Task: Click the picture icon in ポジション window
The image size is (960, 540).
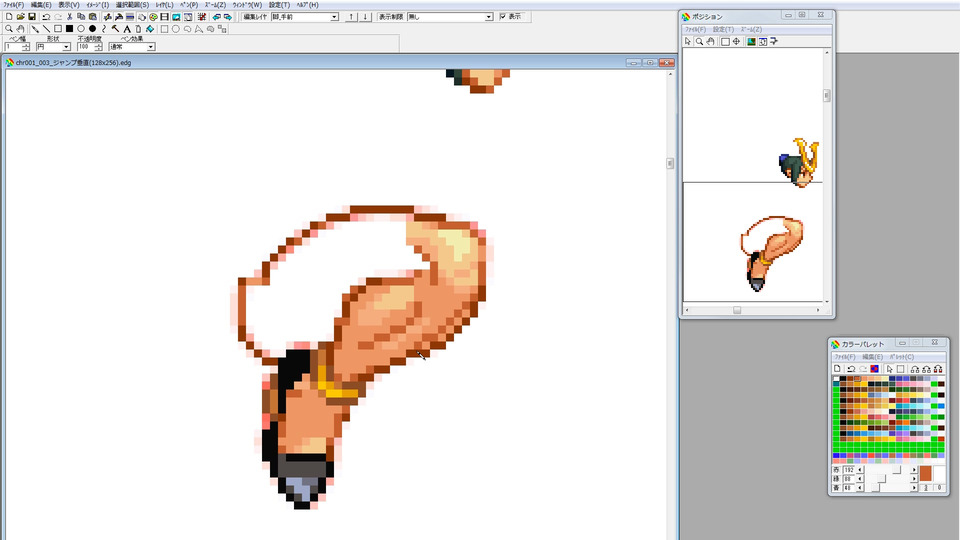Action: coord(751,42)
